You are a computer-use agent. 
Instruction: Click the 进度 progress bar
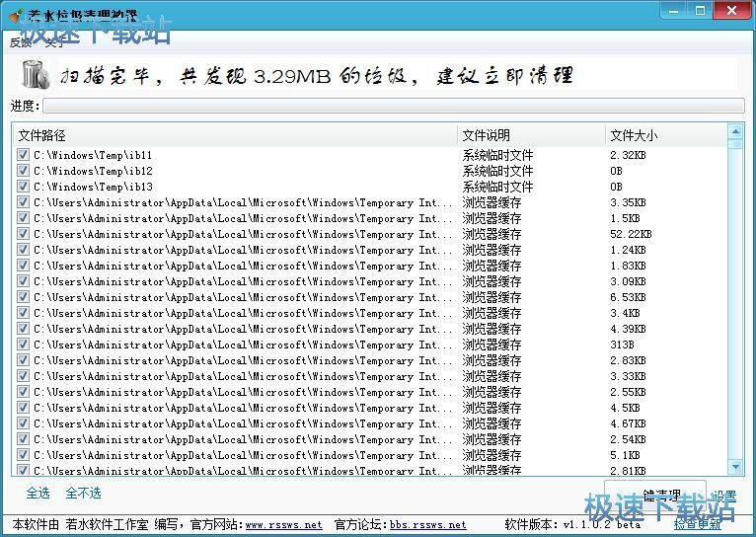394,106
